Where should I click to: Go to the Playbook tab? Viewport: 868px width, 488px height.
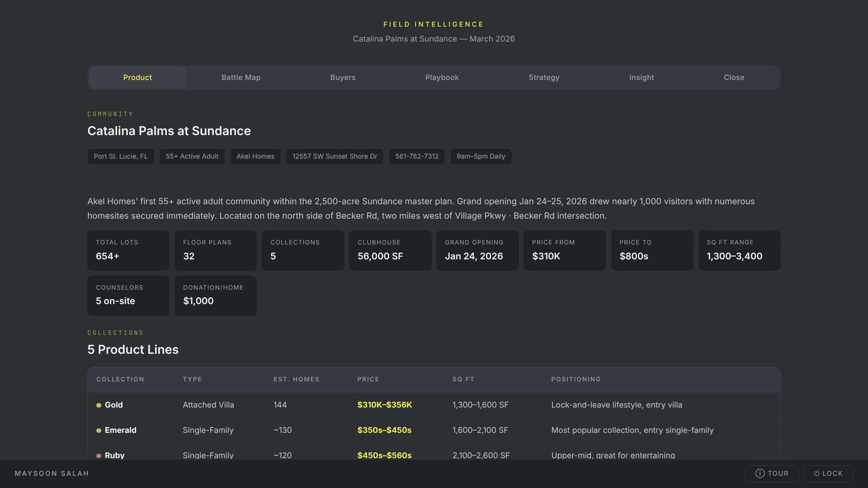pos(442,77)
